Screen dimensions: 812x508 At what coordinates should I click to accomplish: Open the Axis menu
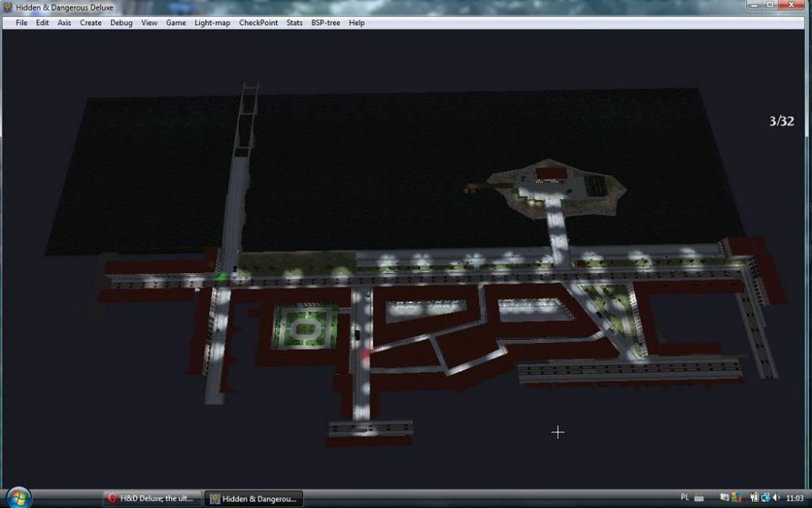[64, 23]
